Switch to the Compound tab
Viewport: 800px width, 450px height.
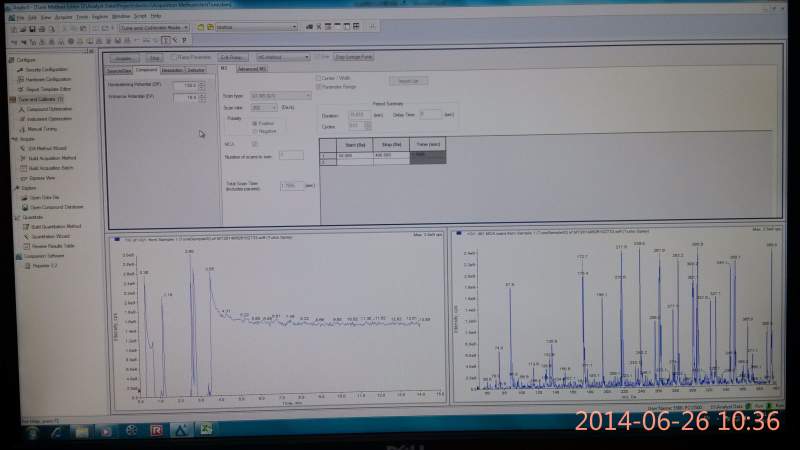[146, 70]
